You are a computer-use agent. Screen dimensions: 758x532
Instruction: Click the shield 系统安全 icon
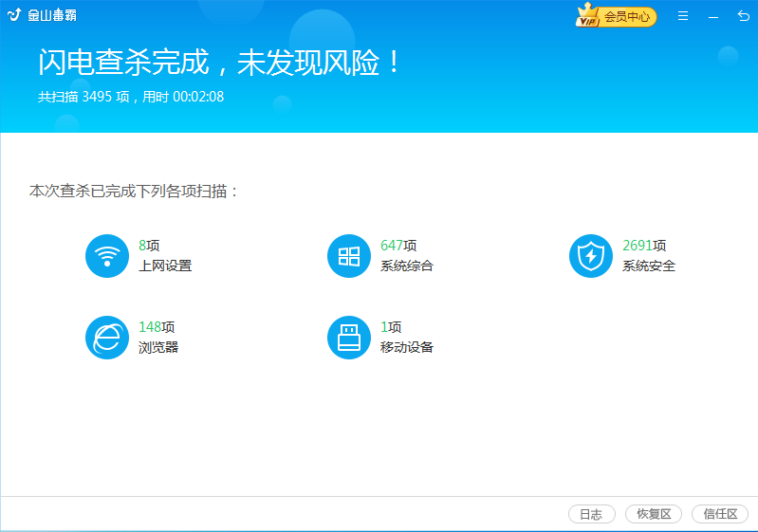[x=591, y=256]
